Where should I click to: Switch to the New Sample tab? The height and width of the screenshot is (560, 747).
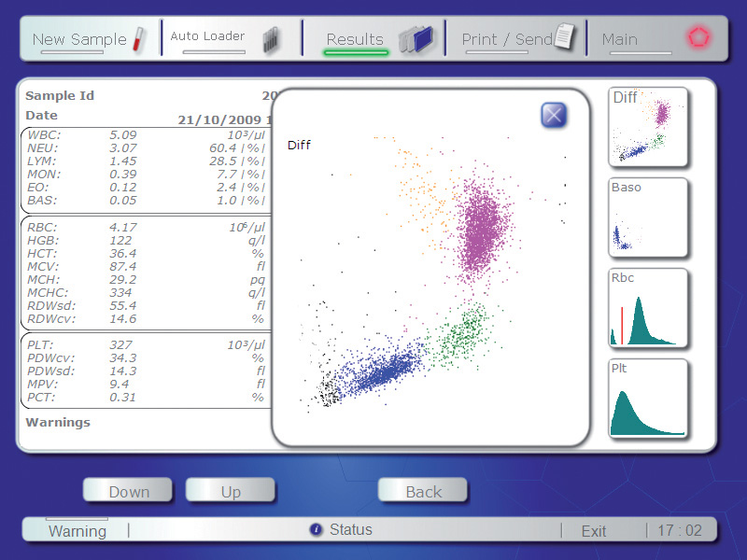(x=78, y=39)
